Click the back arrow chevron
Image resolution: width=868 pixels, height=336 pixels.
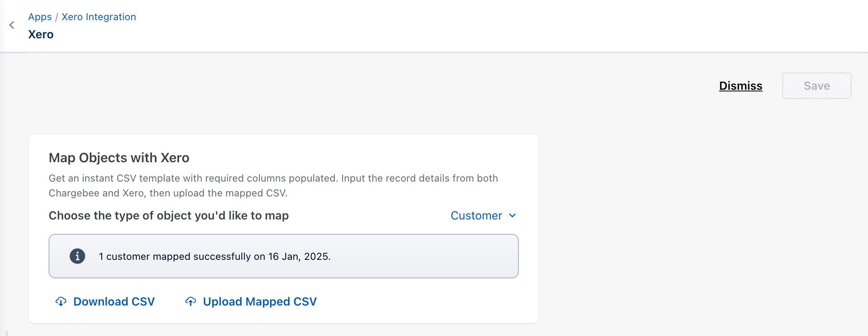pyautogui.click(x=12, y=25)
